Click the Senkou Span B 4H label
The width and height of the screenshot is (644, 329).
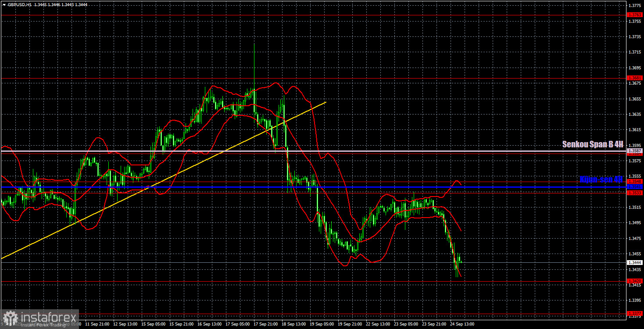[x=593, y=144]
